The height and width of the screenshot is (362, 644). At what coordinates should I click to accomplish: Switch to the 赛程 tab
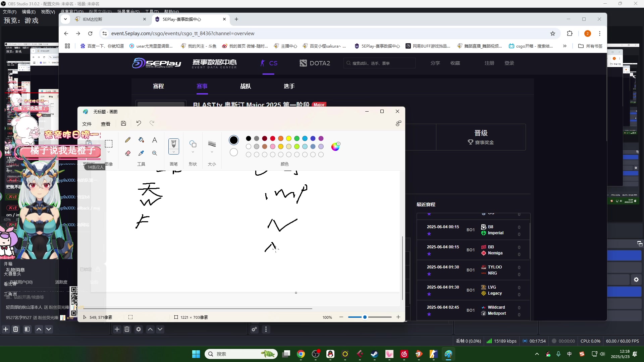point(158,86)
